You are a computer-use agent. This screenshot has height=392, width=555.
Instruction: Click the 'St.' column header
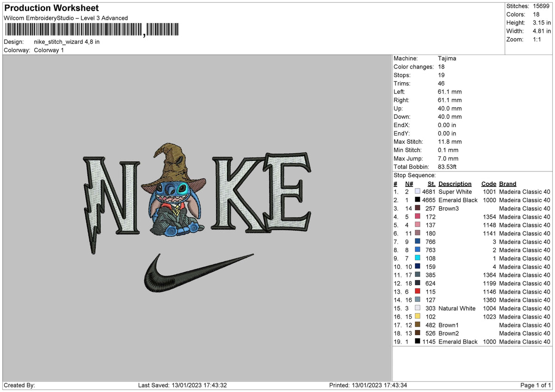point(432,184)
